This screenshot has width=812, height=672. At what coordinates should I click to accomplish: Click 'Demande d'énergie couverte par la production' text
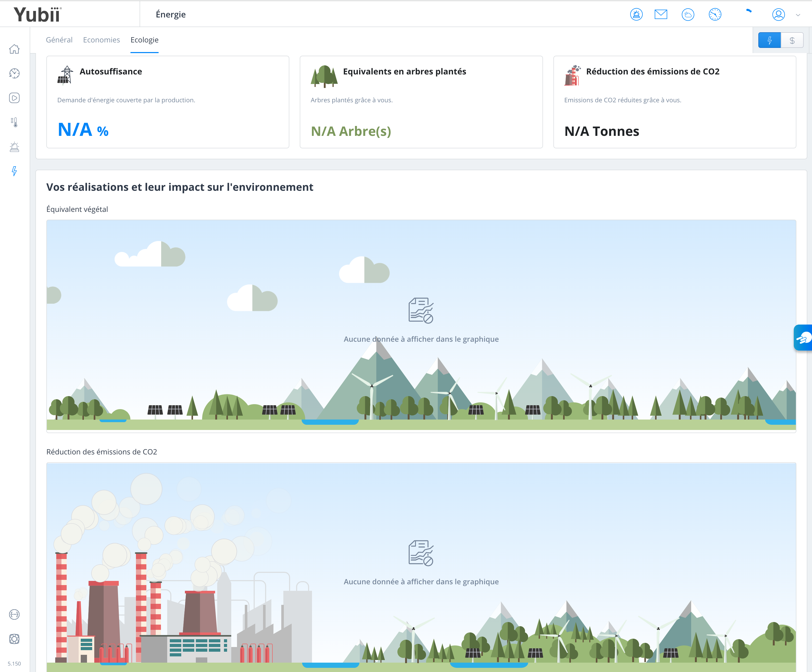[126, 100]
